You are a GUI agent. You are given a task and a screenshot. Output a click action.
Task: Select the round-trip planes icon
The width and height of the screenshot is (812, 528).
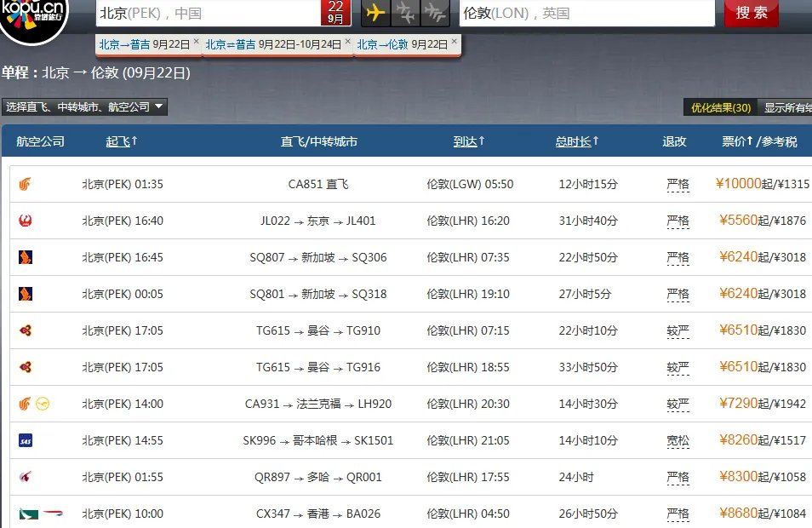pyautogui.click(x=405, y=13)
